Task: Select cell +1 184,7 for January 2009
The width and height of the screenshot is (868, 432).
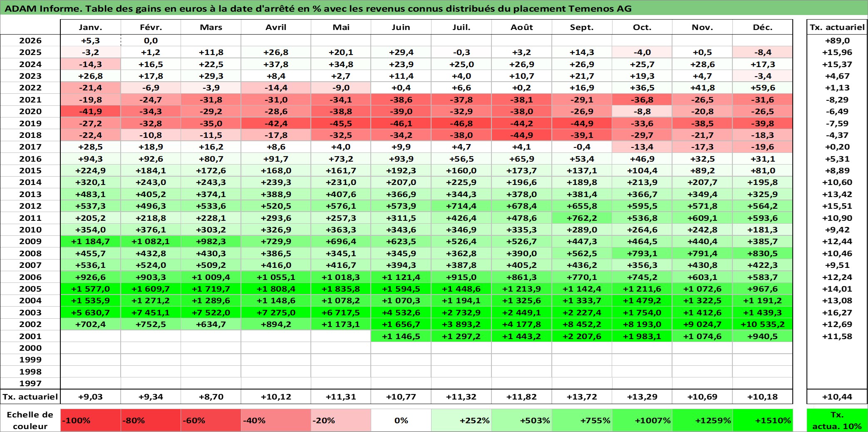Action: tap(90, 241)
